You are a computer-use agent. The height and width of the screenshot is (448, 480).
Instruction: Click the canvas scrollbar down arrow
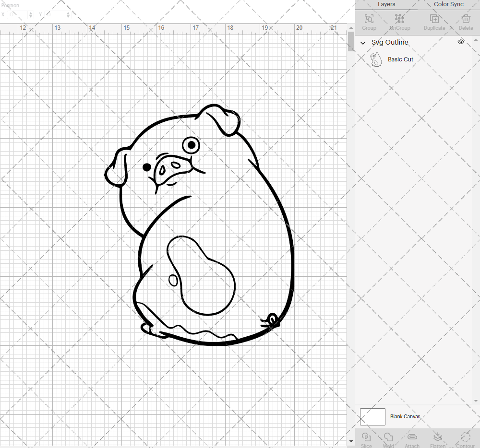coord(351,441)
